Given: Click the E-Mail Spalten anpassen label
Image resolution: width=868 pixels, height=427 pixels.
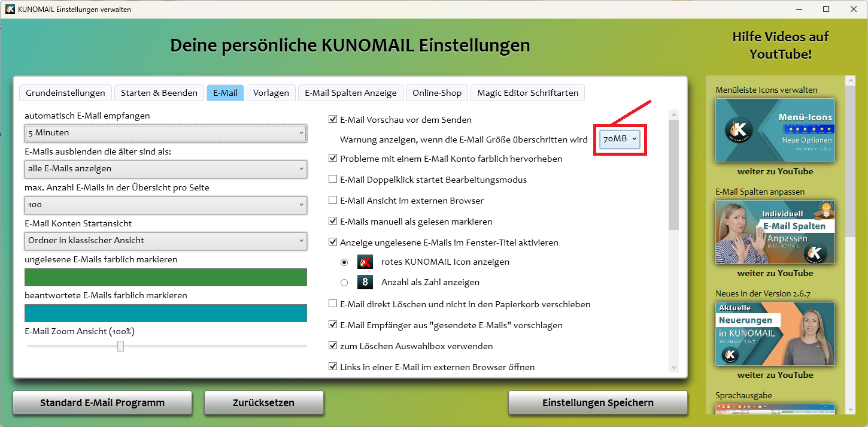Looking at the screenshot, I should (x=760, y=192).
